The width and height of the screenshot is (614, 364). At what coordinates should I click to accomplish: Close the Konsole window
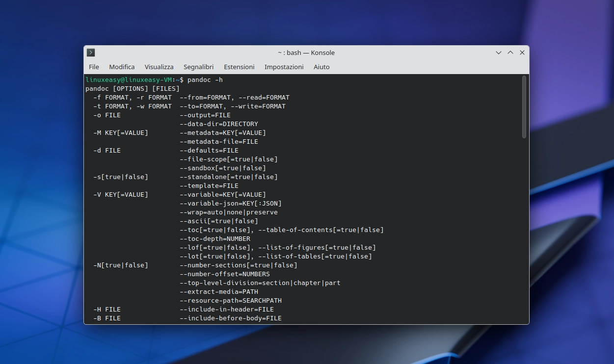tap(522, 52)
